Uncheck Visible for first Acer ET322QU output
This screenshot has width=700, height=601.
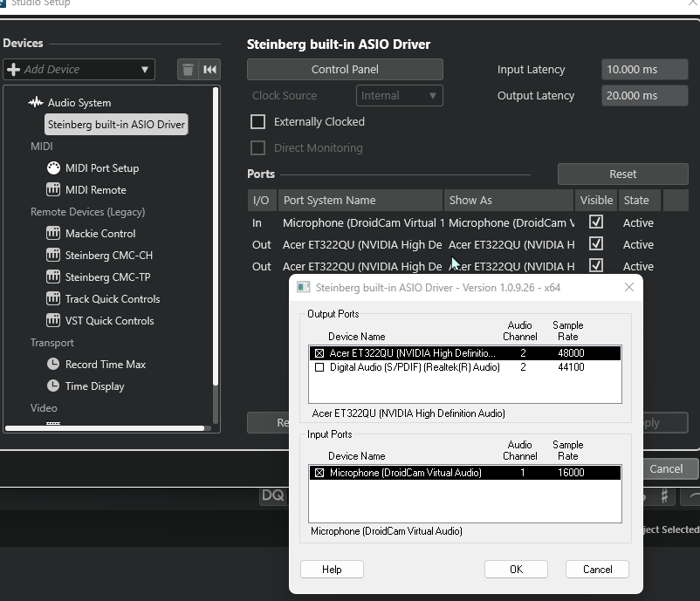point(596,244)
